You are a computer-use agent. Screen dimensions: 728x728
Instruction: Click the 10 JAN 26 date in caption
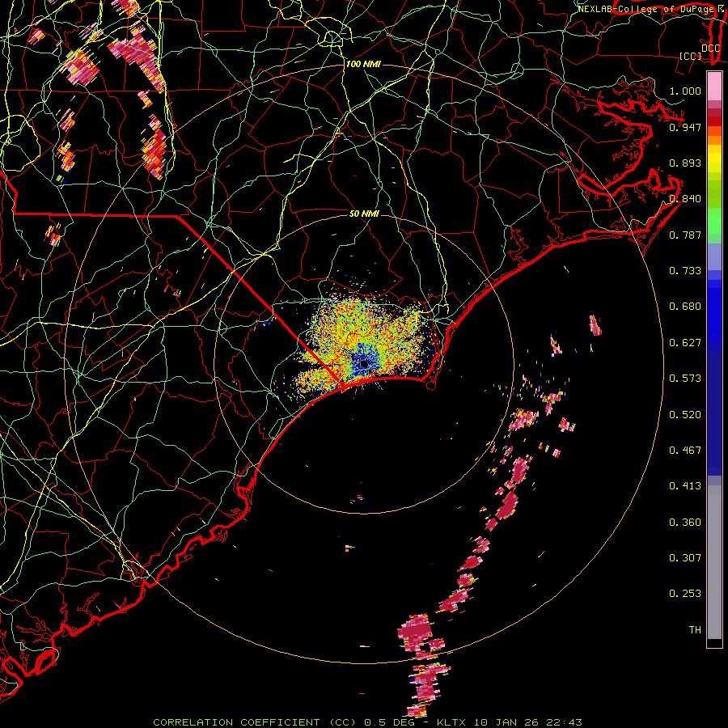(x=506, y=722)
